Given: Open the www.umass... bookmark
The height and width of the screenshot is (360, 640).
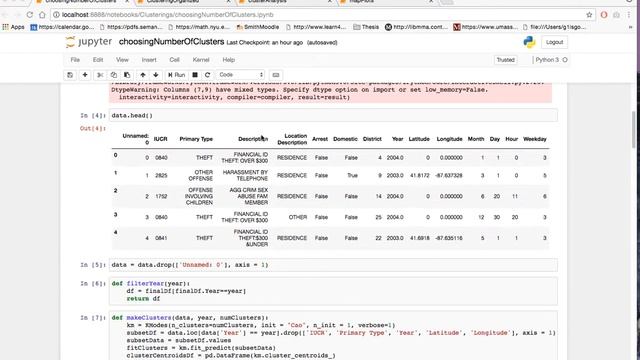Looking at the screenshot, I should [x=485, y=27].
